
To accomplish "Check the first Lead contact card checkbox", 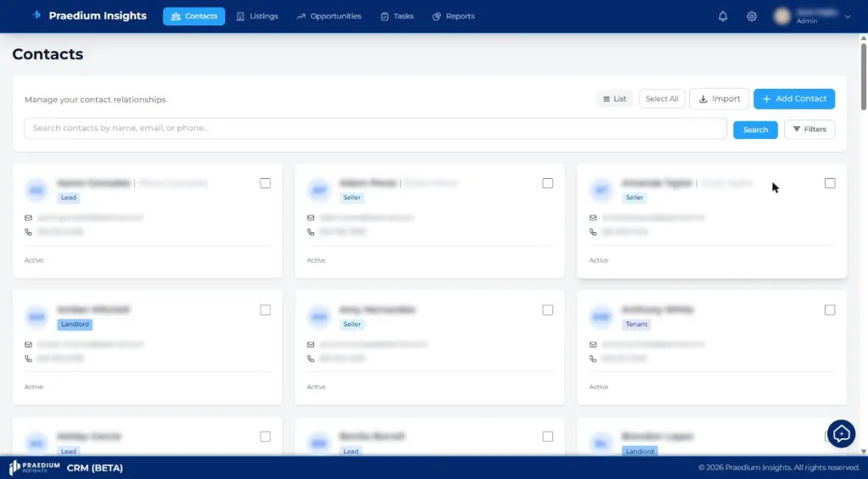I will click(x=266, y=183).
